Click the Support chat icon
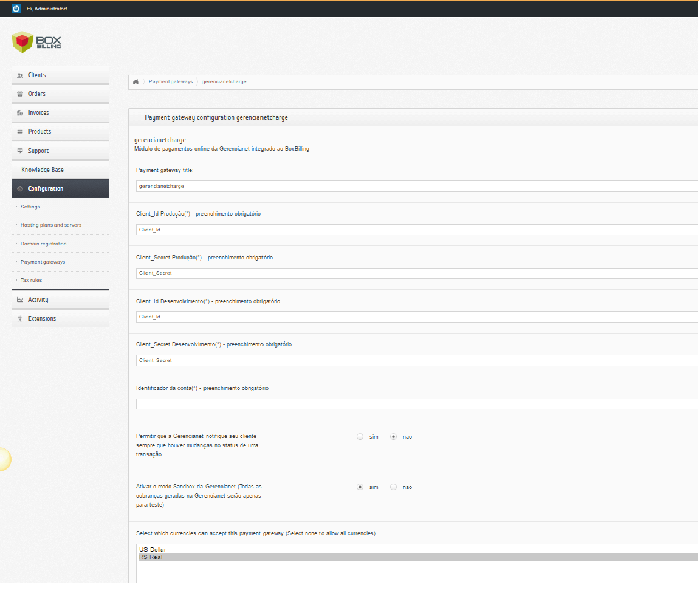Image resolution: width=700 pixels, height=596 pixels. pos(20,151)
